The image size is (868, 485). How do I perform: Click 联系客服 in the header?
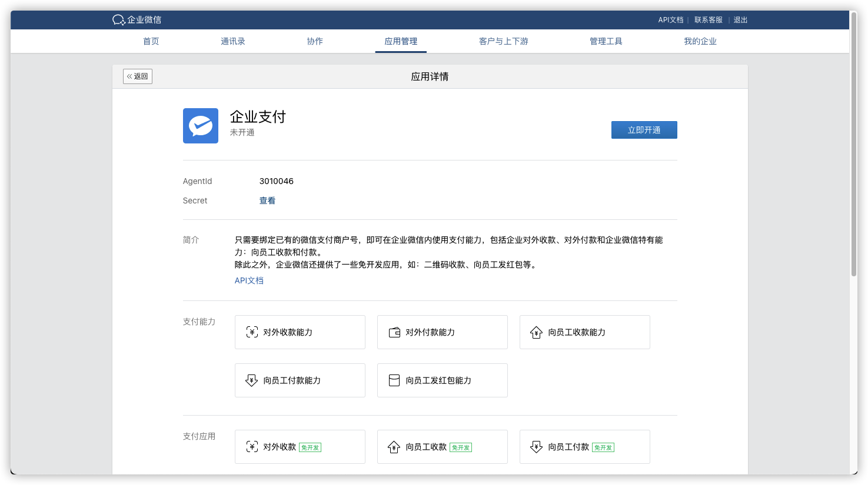[709, 20]
